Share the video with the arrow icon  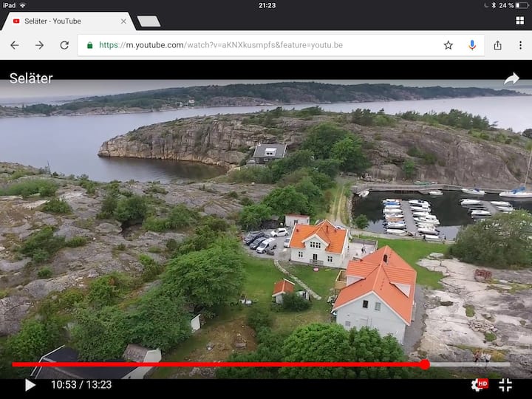coord(511,79)
